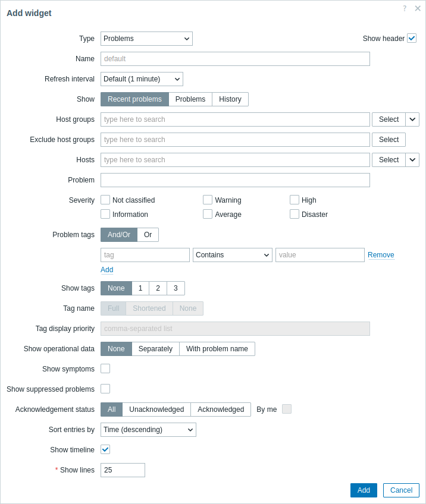Close the Add widget dialog
This screenshot has width=426, height=504.
click(x=418, y=8)
